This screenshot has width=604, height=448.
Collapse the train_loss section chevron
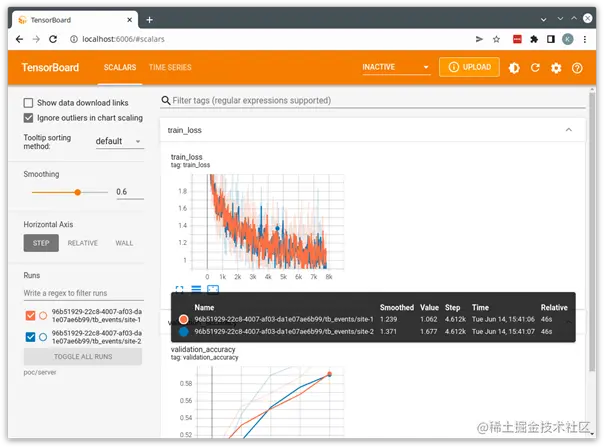(569, 130)
